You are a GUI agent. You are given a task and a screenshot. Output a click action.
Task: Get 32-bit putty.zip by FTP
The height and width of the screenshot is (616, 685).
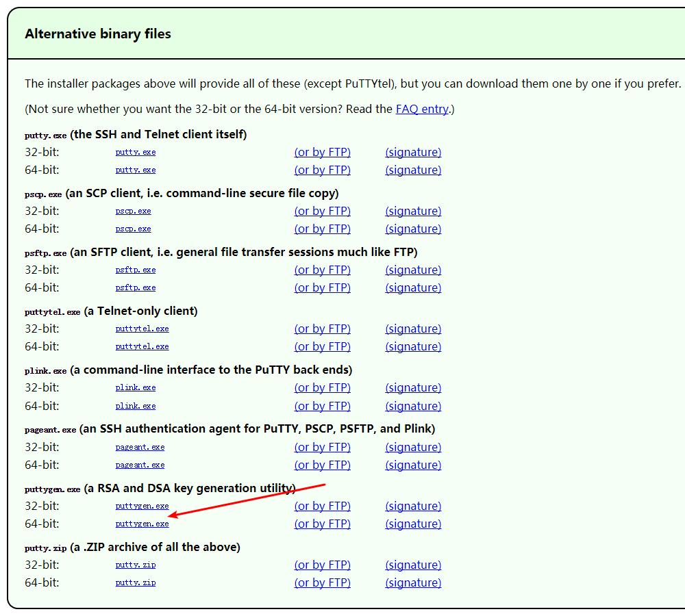(323, 565)
